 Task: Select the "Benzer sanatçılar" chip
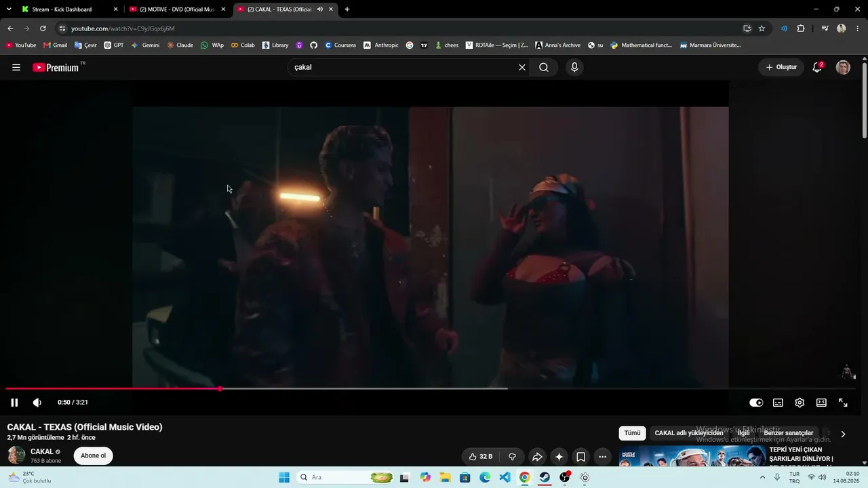789,433
